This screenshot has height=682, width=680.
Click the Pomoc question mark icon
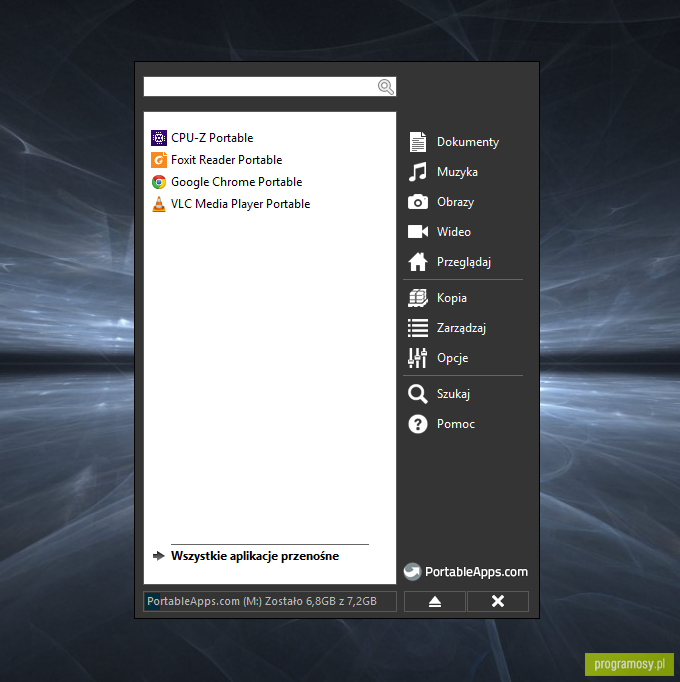tap(418, 424)
